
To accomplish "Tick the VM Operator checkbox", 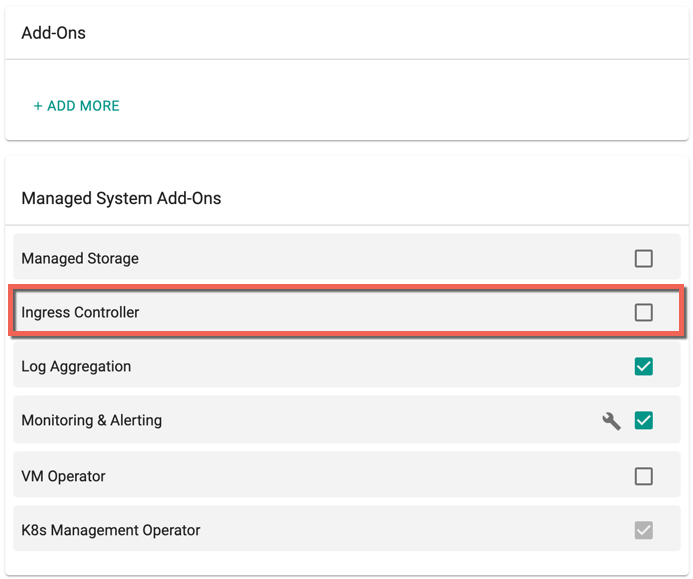I will point(644,476).
